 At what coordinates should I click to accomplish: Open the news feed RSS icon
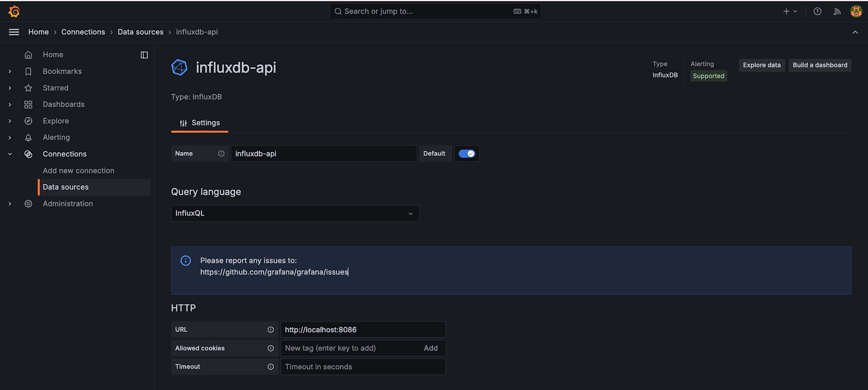pos(837,11)
